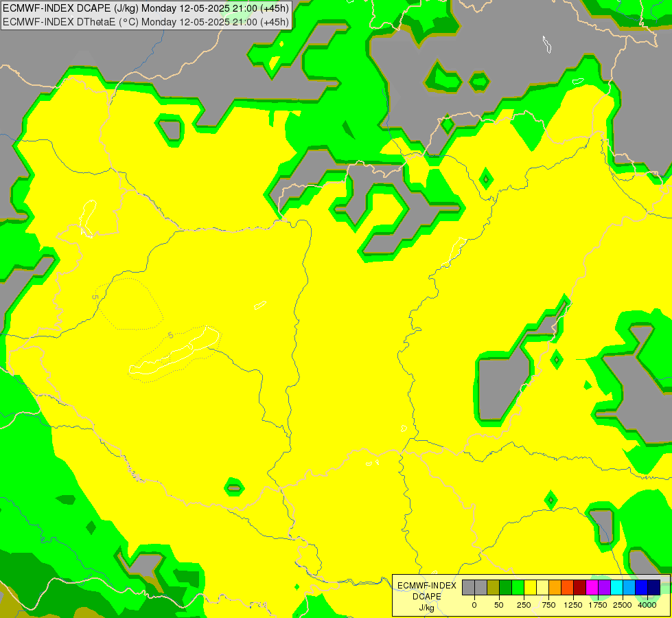The width and height of the screenshot is (672, 618).
Task: Click the DThetaE forecast title line
Action: tap(146, 22)
